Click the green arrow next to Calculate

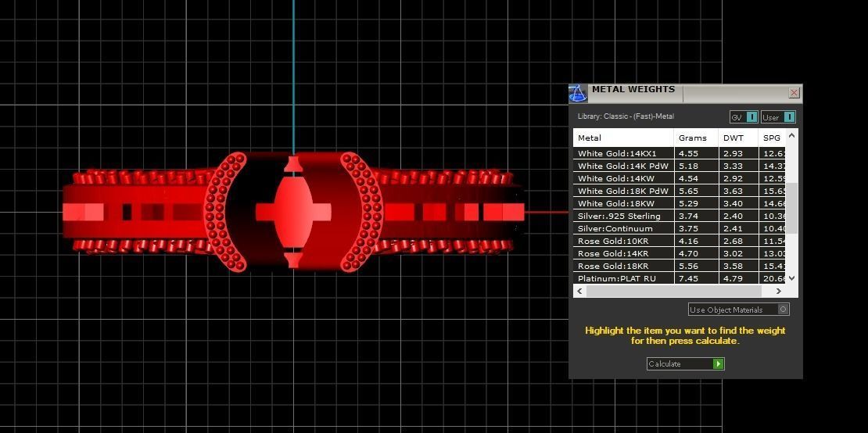coord(718,364)
